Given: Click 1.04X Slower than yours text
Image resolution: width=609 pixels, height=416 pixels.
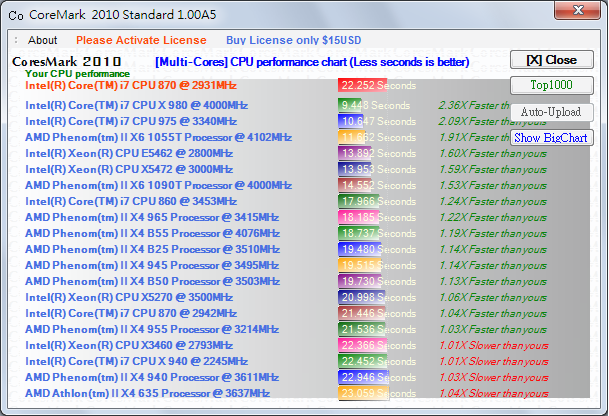Looking at the screenshot, I should click(494, 393).
